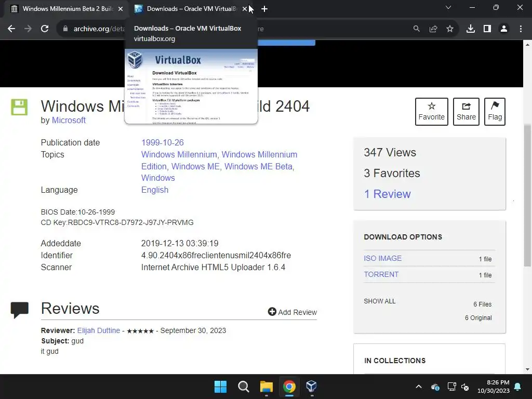Open Chrome downloads icon
532x399 pixels.
[471, 29]
